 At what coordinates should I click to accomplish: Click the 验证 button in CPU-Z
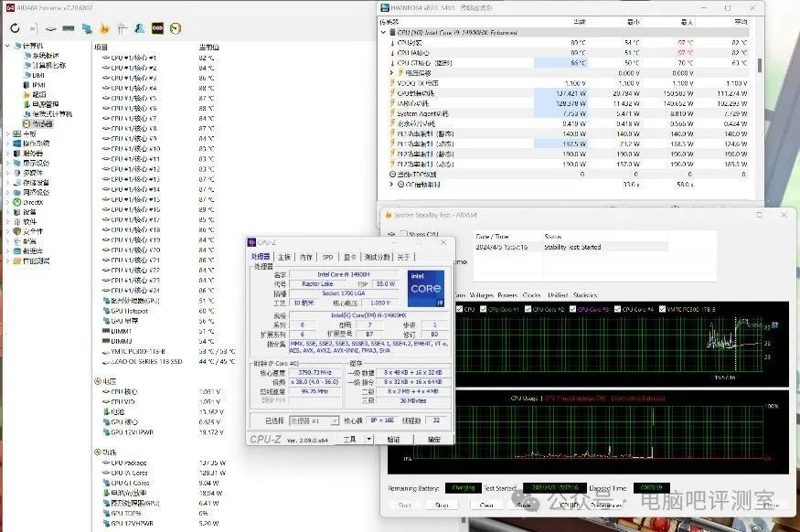[393, 440]
